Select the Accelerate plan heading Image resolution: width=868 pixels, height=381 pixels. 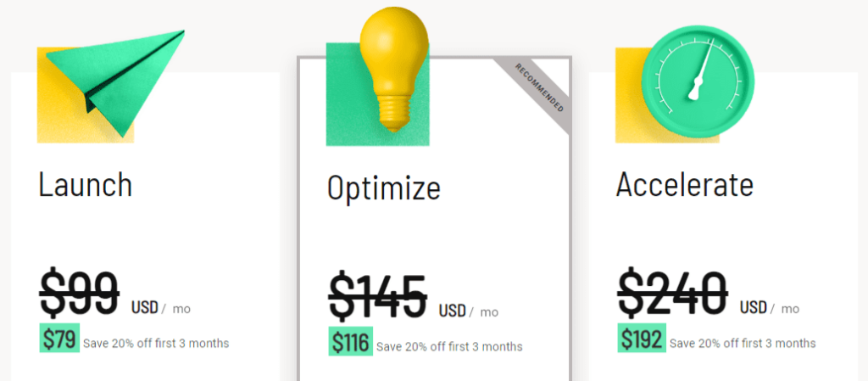tap(685, 184)
